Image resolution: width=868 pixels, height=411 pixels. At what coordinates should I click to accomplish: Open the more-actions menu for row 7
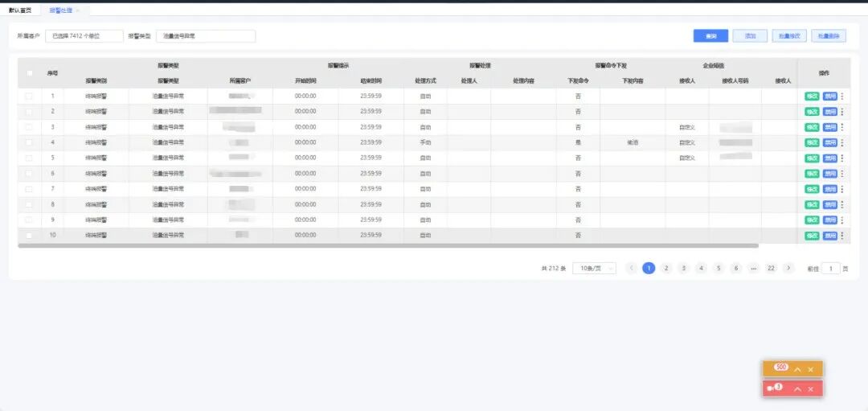(842, 190)
